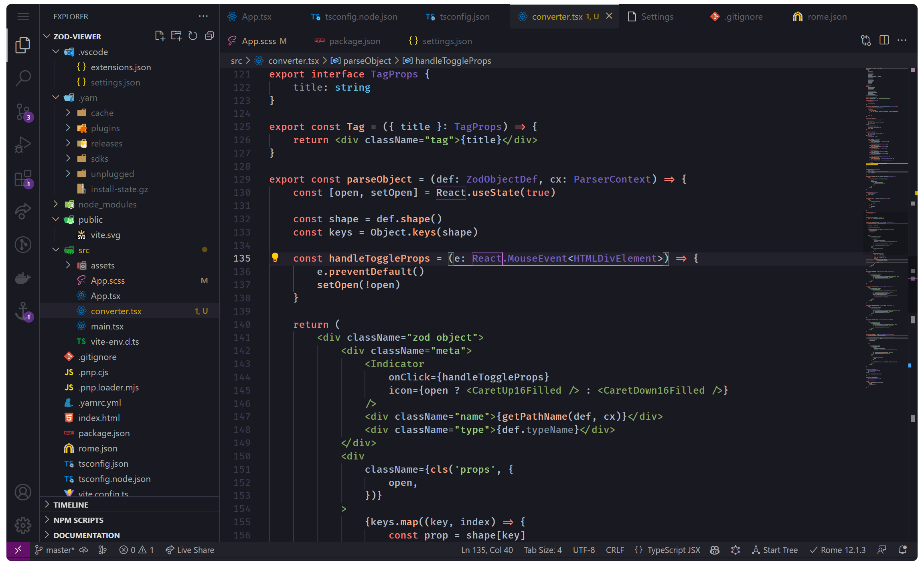This screenshot has width=924, height=565.
Task: Click the TypeScript JSX language mode
Action: click(673, 550)
